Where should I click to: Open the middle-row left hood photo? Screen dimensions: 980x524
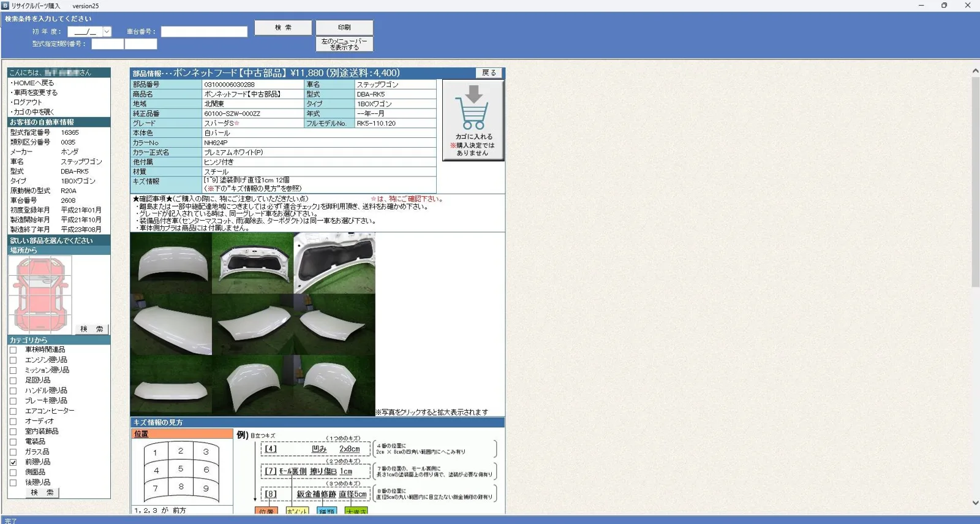click(171, 324)
